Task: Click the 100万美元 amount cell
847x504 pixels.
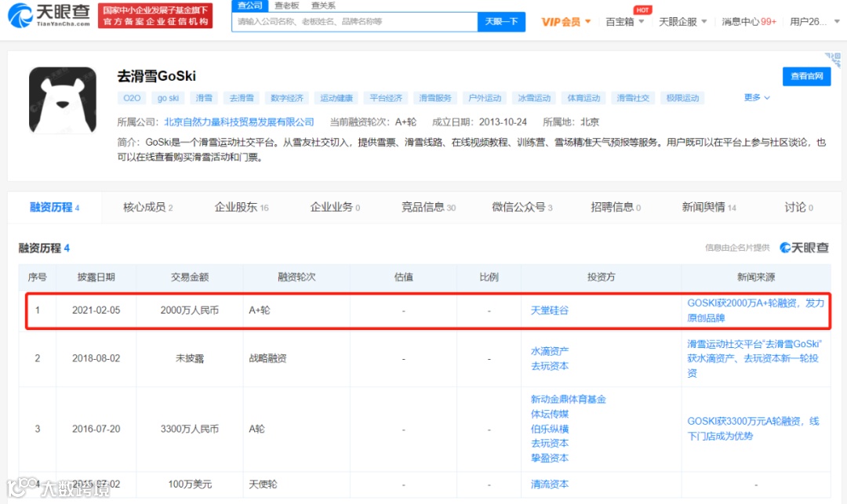Action: coord(190,484)
